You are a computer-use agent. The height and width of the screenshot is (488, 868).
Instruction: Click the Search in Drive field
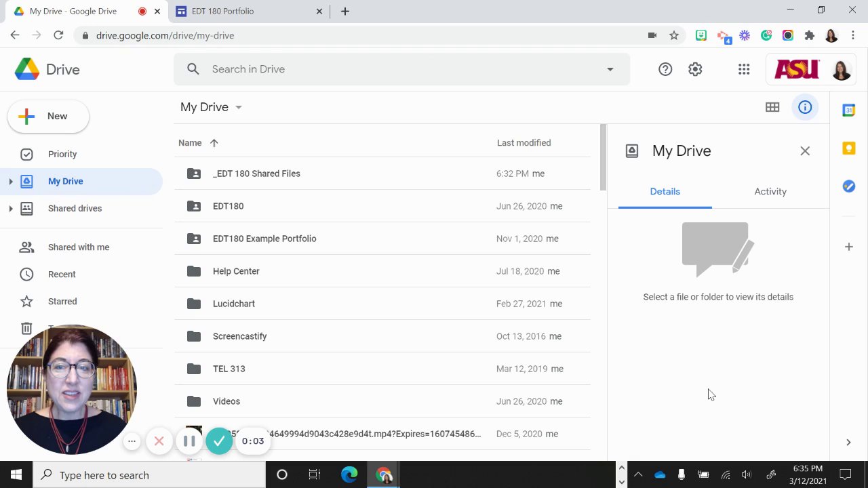[x=401, y=69]
